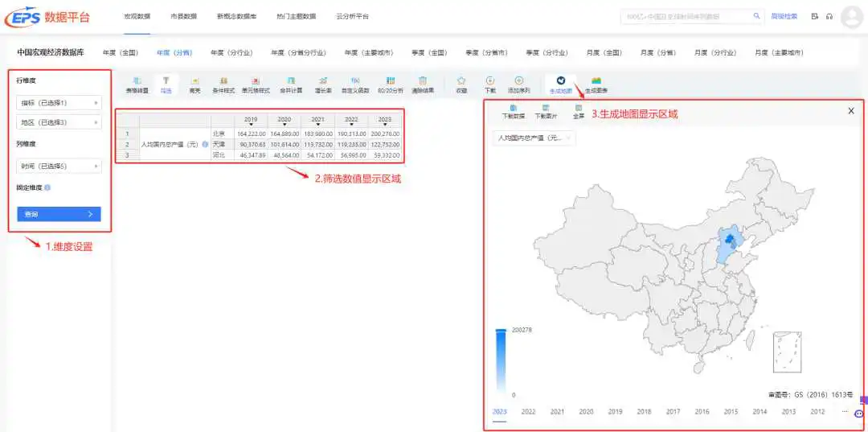Viewport: 868px width, 432px height.
Task: Click the 合并计算 merge calculation tool
Action: coord(291,84)
